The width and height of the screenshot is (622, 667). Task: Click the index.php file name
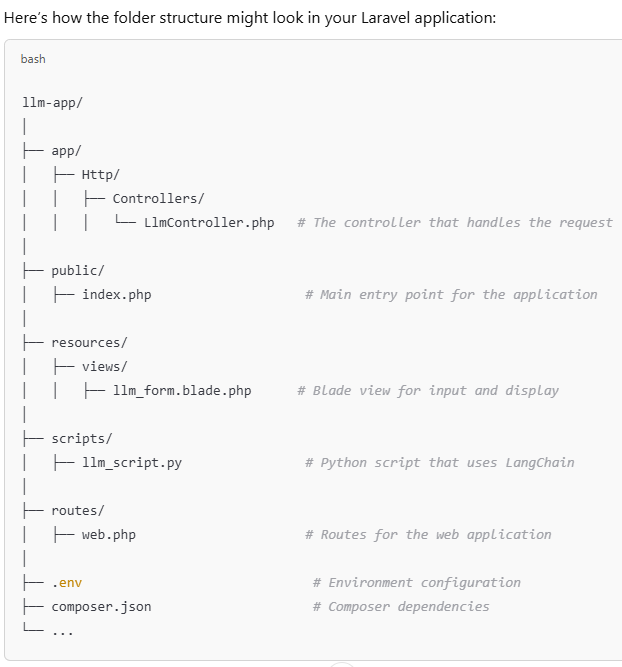[x=117, y=294]
